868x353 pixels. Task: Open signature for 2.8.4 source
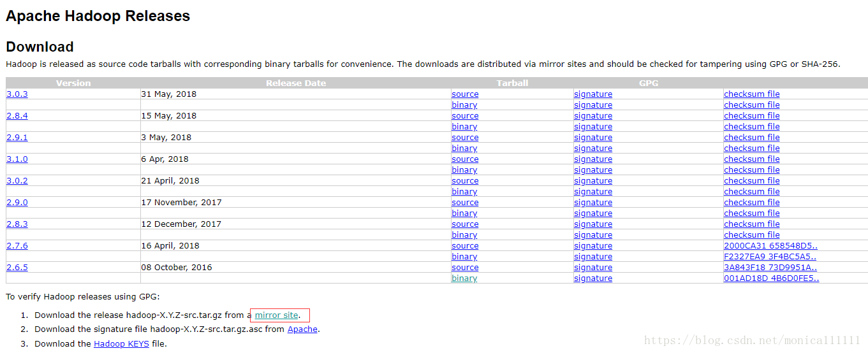point(593,116)
